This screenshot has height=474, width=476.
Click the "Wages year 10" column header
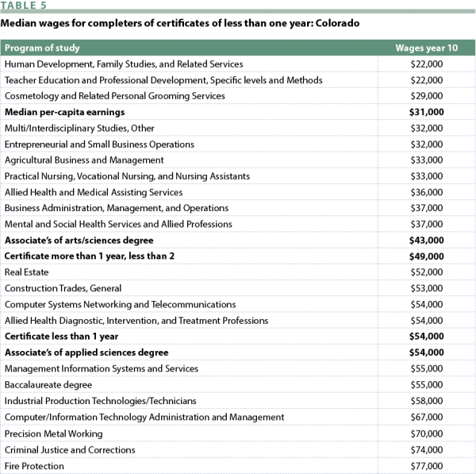pos(426,48)
